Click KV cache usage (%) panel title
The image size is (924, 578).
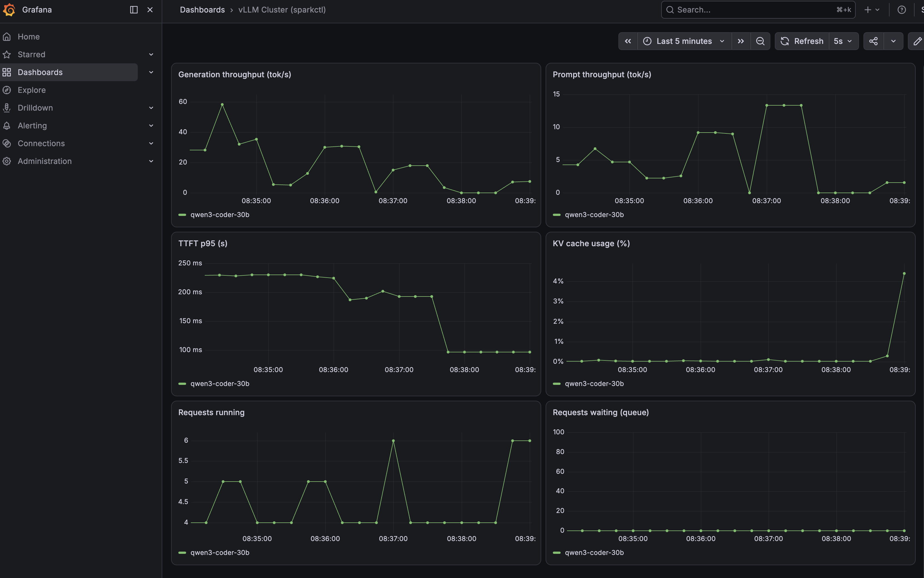click(591, 243)
